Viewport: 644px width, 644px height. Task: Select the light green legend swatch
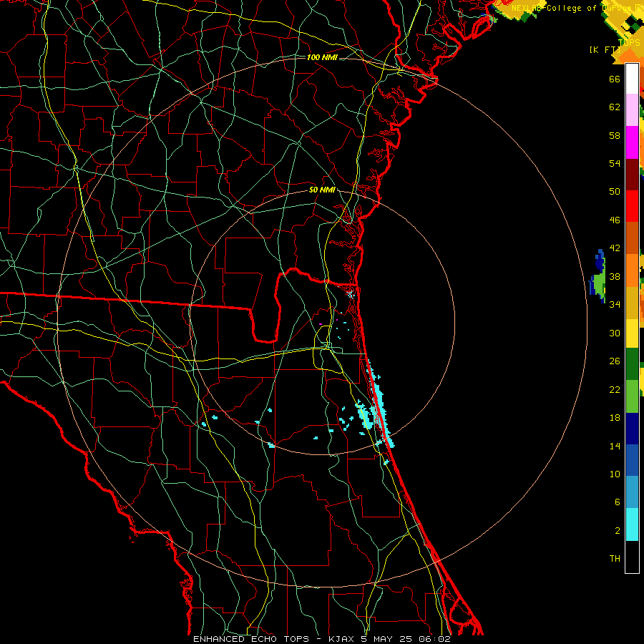coord(632,396)
